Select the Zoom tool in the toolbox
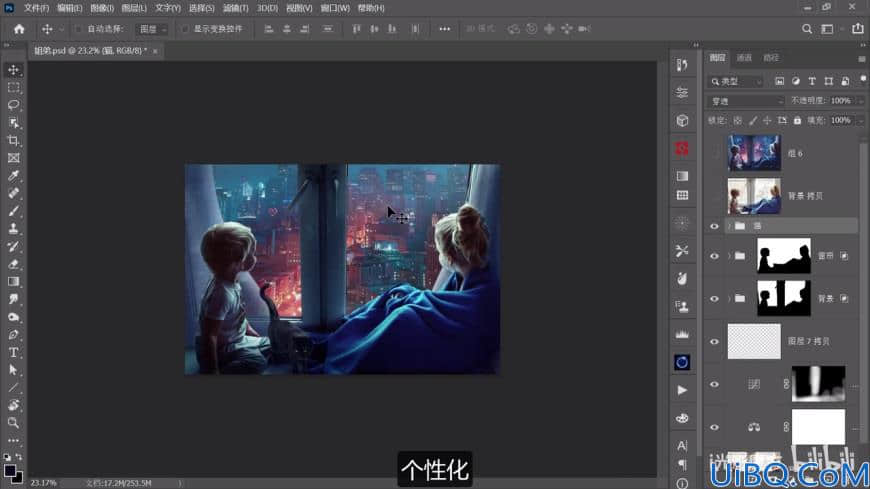This screenshot has height=489, width=870. [x=13, y=423]
